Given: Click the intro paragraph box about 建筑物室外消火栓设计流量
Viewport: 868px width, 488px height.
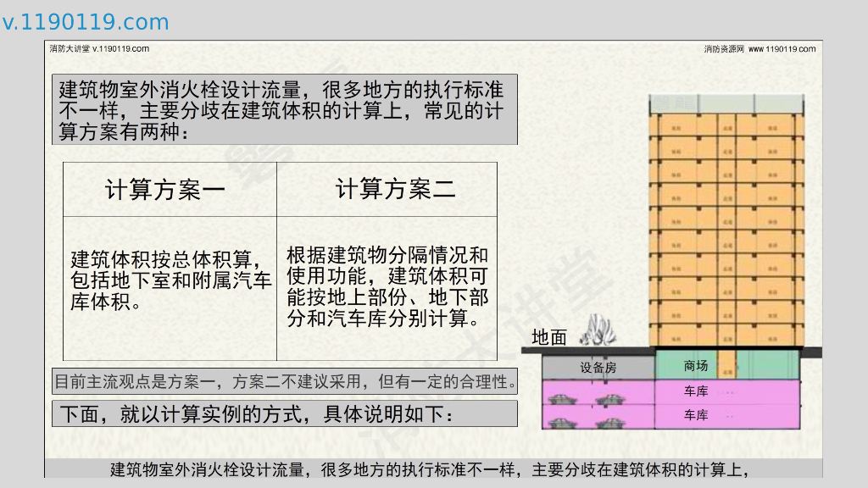Looking at the screenshot, I should 285,109.
